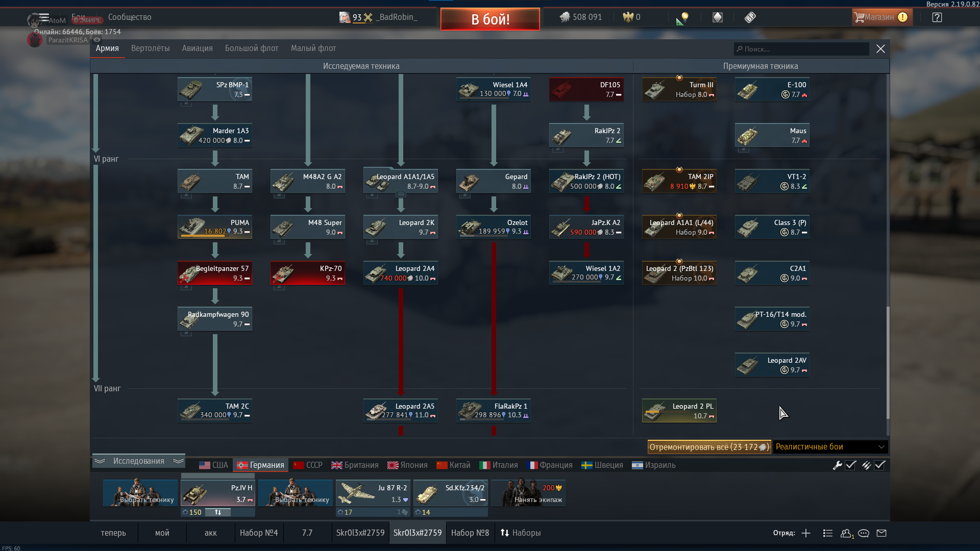Screen dimensions: 980x551
Task: Collapse the Исследования panel expander
Action: click(138, 461)
